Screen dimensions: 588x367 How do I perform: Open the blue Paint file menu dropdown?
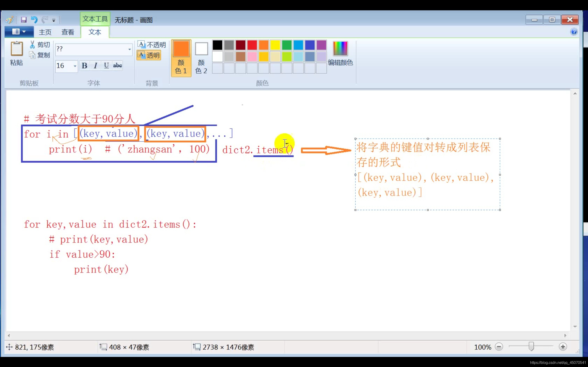pyautogui.click(x=19, y=32)
